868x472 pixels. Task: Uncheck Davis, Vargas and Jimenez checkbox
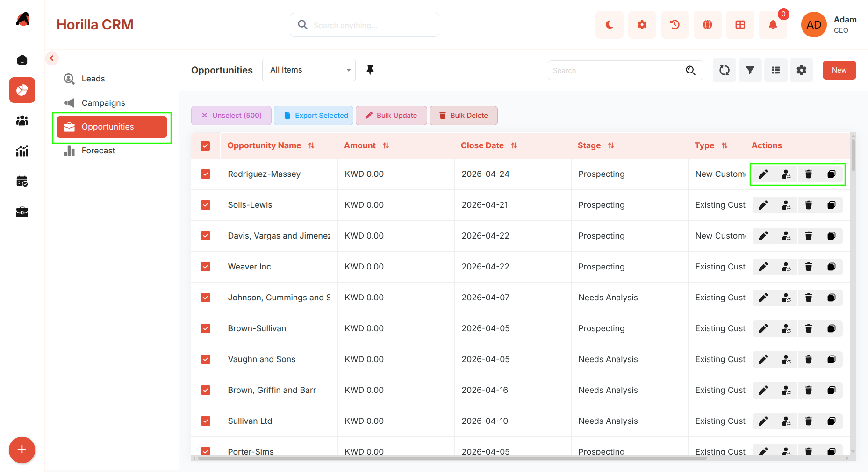(206, 236)
